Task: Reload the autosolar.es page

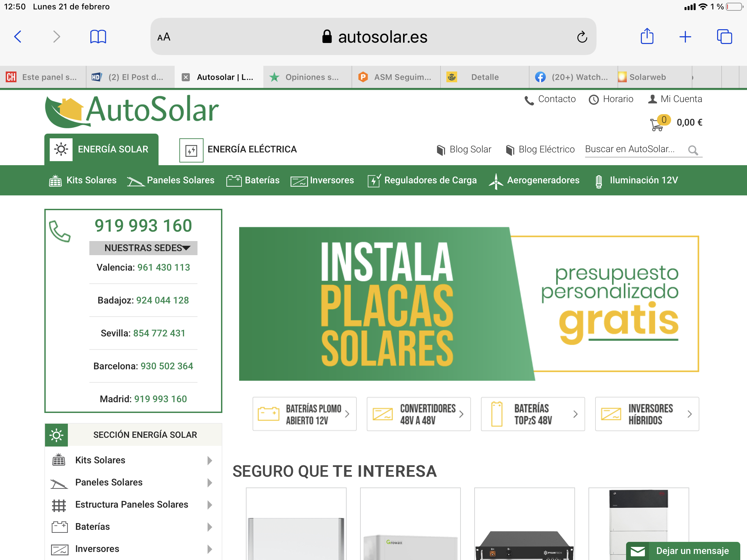Action: coord(582,37)
